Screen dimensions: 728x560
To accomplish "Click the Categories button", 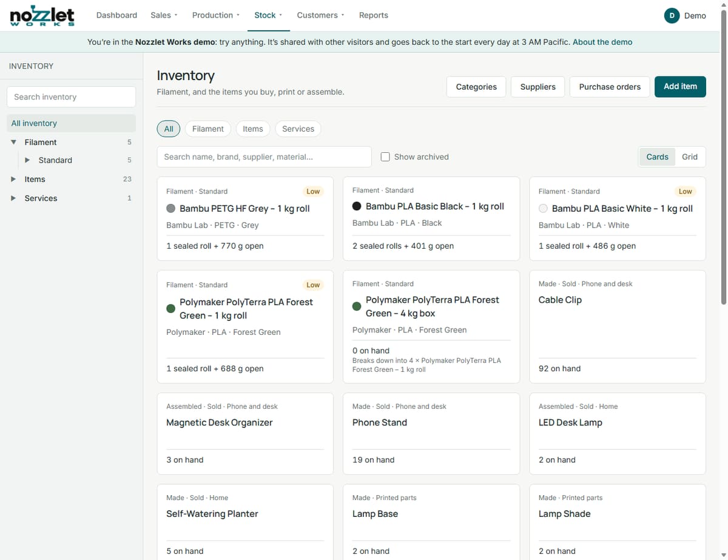I will click(476, 87).
